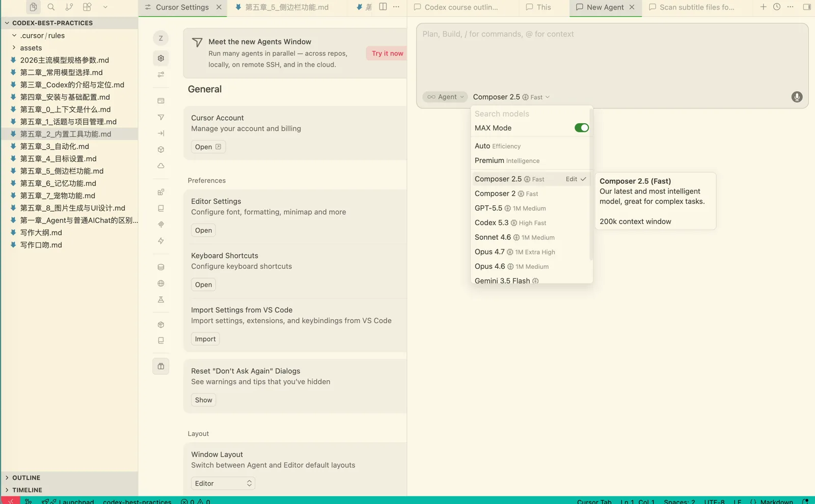
Task: Open the chat panel more options ellipsis
Action: (x=790, y=7)
